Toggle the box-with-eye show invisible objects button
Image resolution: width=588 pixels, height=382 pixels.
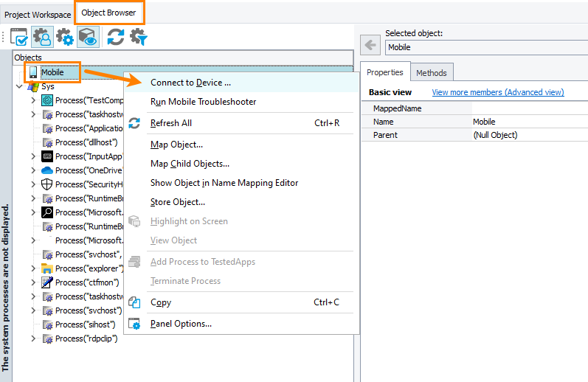[x=88, y=37]
